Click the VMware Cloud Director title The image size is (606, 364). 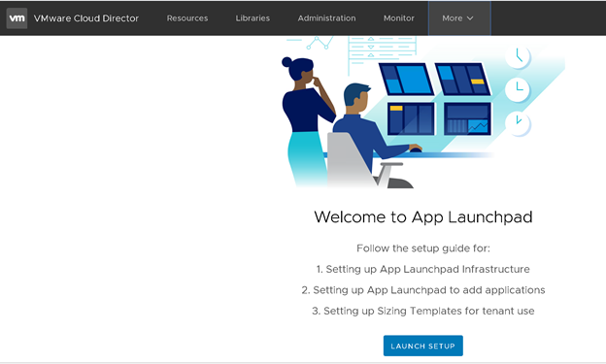(x=85, y=18)
